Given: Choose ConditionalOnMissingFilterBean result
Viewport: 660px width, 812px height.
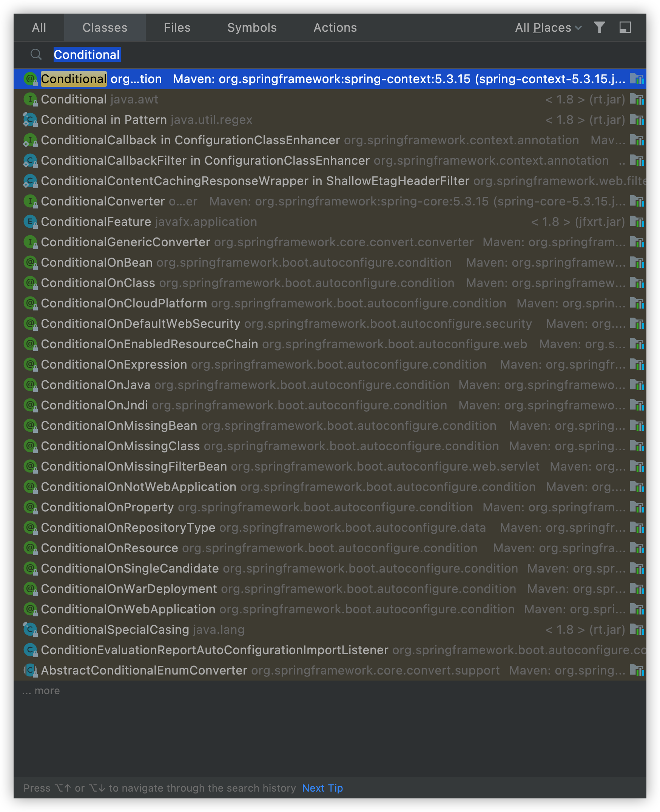Looking at the screenshot, I should click(330, 466).
